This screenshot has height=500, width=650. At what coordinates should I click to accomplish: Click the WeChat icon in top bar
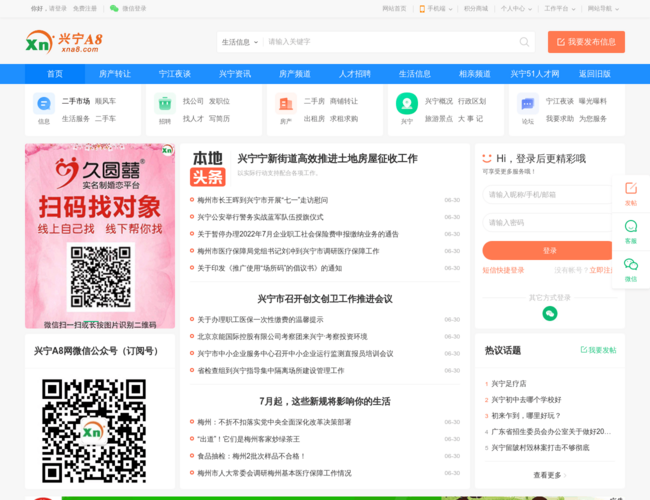coord(114,8)
